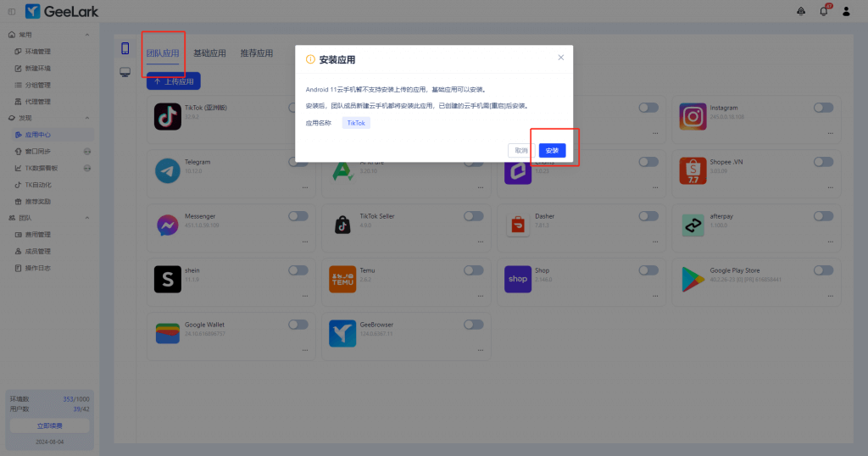Collapse the 常用 sidebar section
The image size is (868, 456).
pos(88,35)
